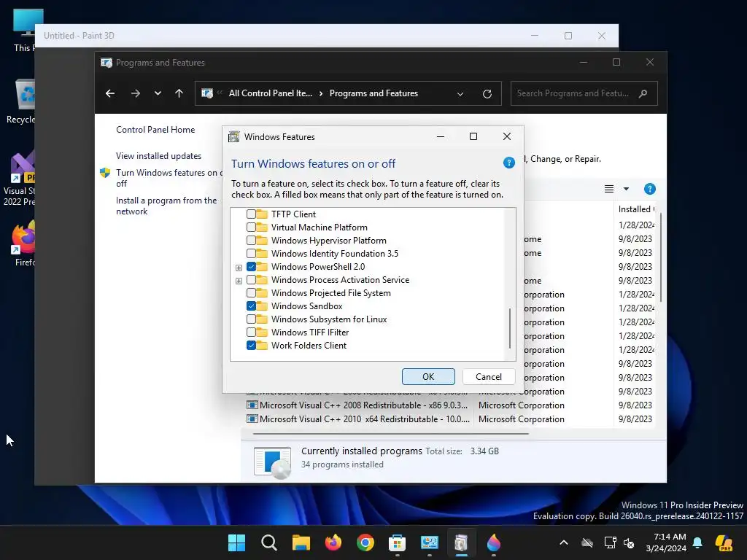This screenshot has width=747, height=560.
Task: Open File Explorer from the taskbar
Action: tap(301, 542)
